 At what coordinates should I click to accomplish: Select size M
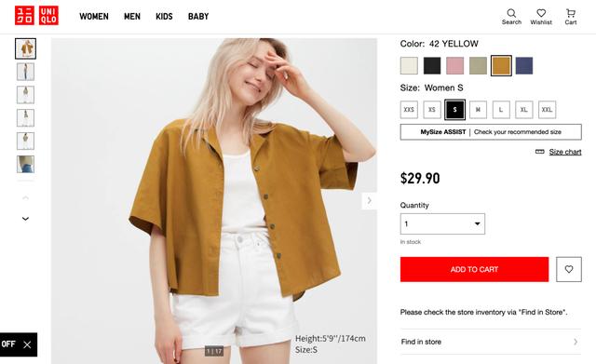point(478,110)
